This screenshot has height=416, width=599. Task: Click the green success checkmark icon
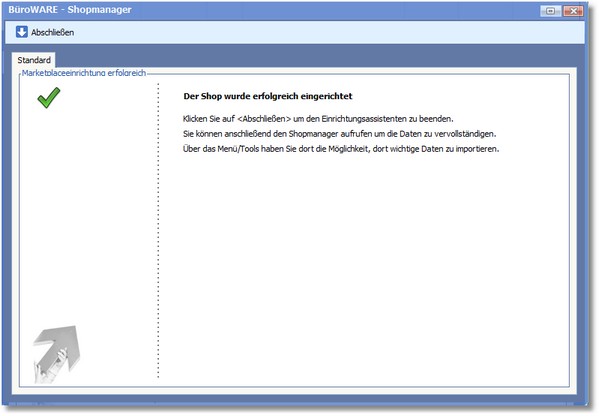49,97
